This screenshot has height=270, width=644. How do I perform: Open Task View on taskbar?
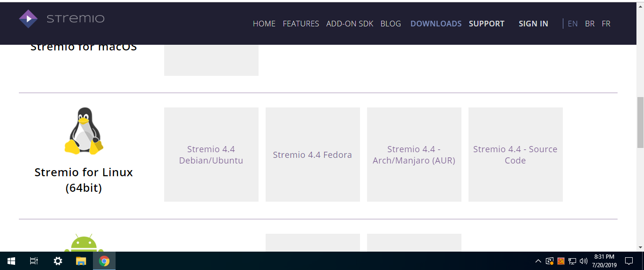pos(34,261)
